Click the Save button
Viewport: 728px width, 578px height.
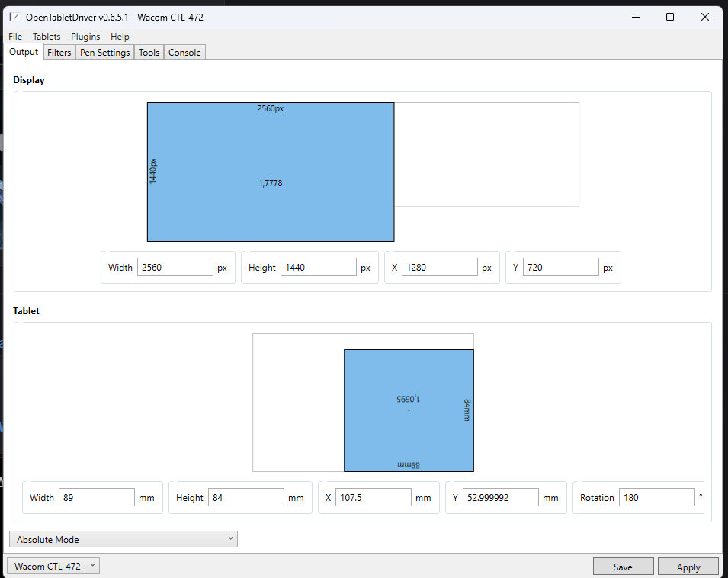pos(623,567)
